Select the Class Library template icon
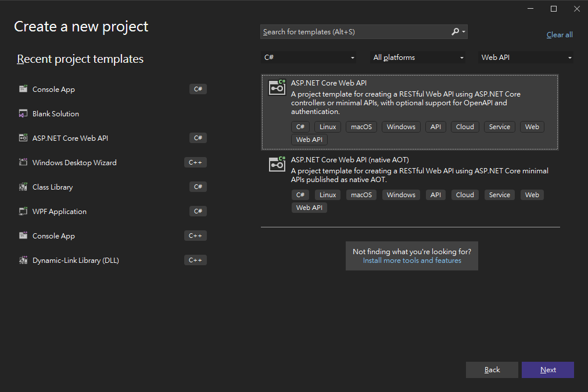This screenshot has height=392, width=588. (23, 187)
